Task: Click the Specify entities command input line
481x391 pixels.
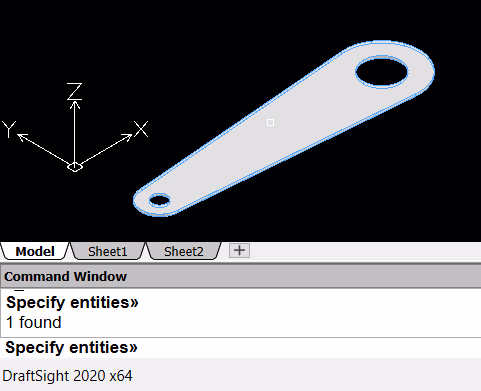Action: 240,348
